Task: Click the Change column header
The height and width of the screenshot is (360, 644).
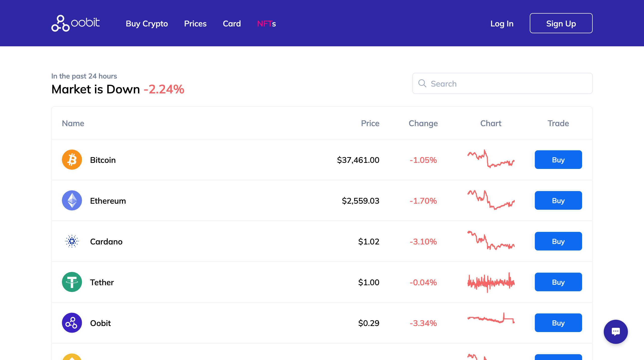Action: pyautogui.click(x=423, y=123)
